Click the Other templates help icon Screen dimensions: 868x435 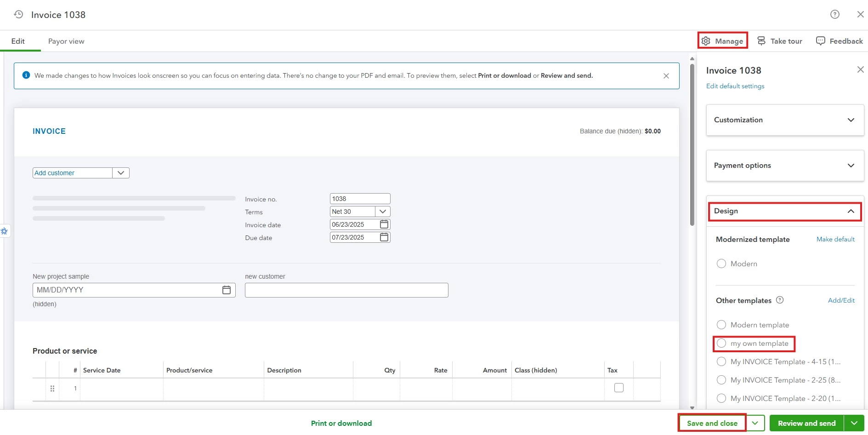pos(780,300)
